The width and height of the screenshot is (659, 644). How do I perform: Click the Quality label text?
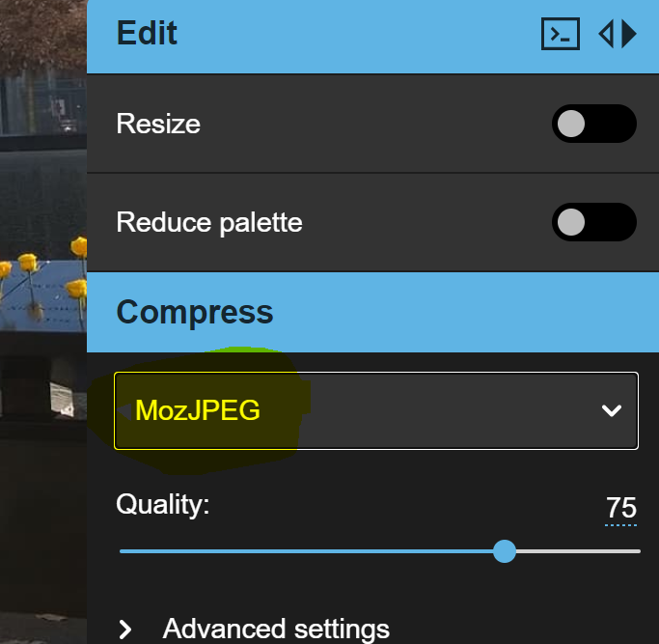pos(162,504)
